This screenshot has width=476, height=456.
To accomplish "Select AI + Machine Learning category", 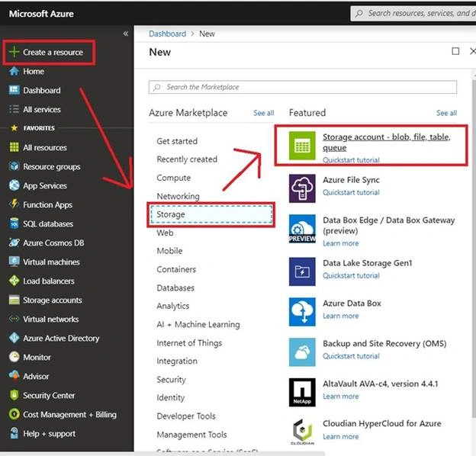I will point(198,324).
